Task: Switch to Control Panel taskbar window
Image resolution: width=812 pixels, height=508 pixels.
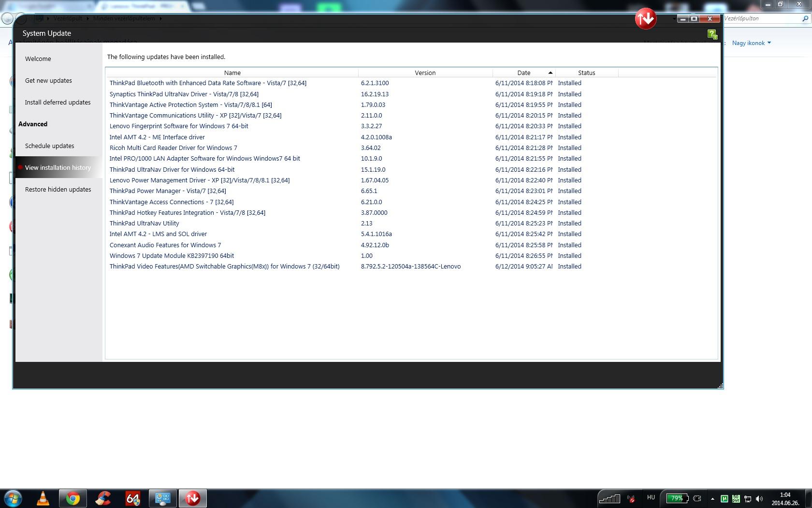Action: (x=162, y=498)
